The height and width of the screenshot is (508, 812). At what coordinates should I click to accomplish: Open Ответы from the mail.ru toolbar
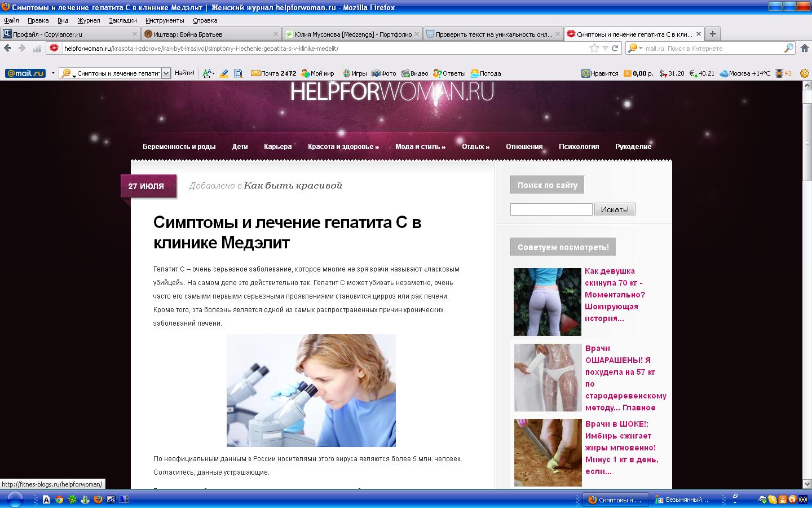click(x=449, y=73)
